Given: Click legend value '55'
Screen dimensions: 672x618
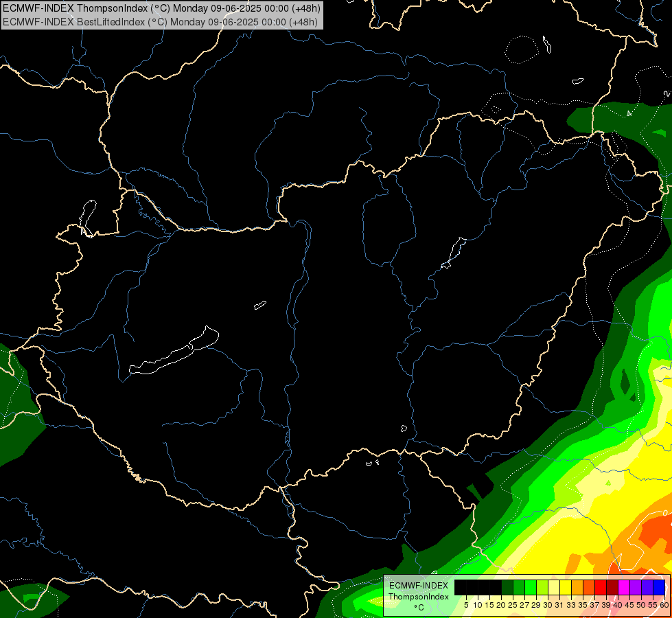Looking at the screenshot, I should point(653,605).
